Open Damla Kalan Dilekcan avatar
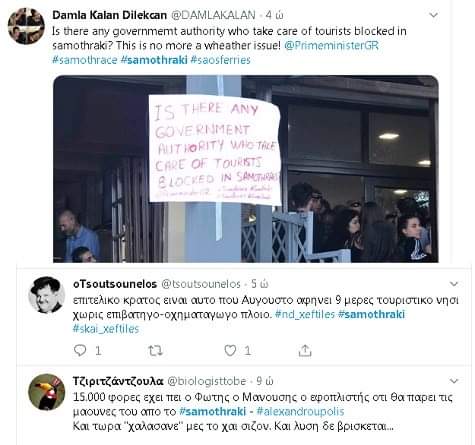This screenshot has width=475, height=445. coord(26,26)
